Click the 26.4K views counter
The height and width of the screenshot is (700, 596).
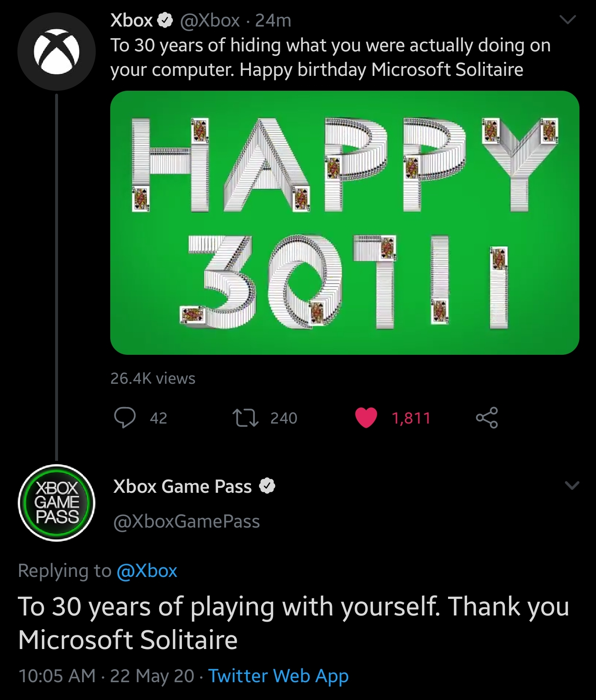153,378
